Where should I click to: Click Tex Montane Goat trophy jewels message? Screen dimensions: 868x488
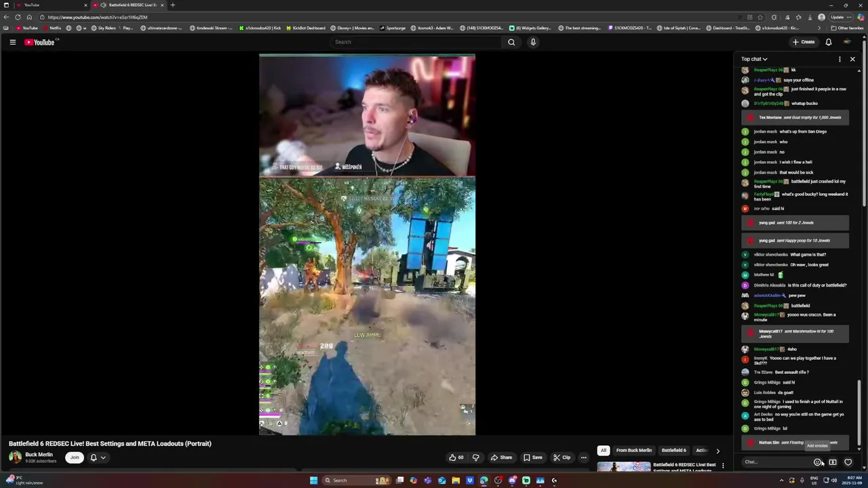795,117
